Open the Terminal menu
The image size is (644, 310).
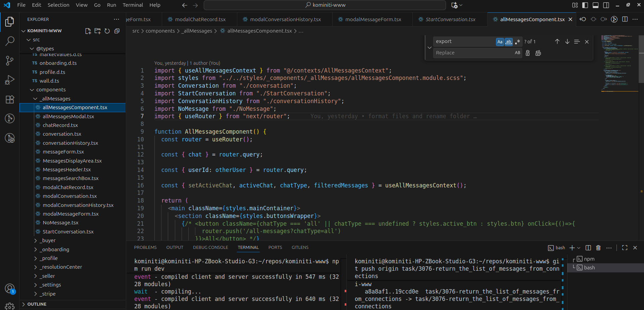click(133, 5)
